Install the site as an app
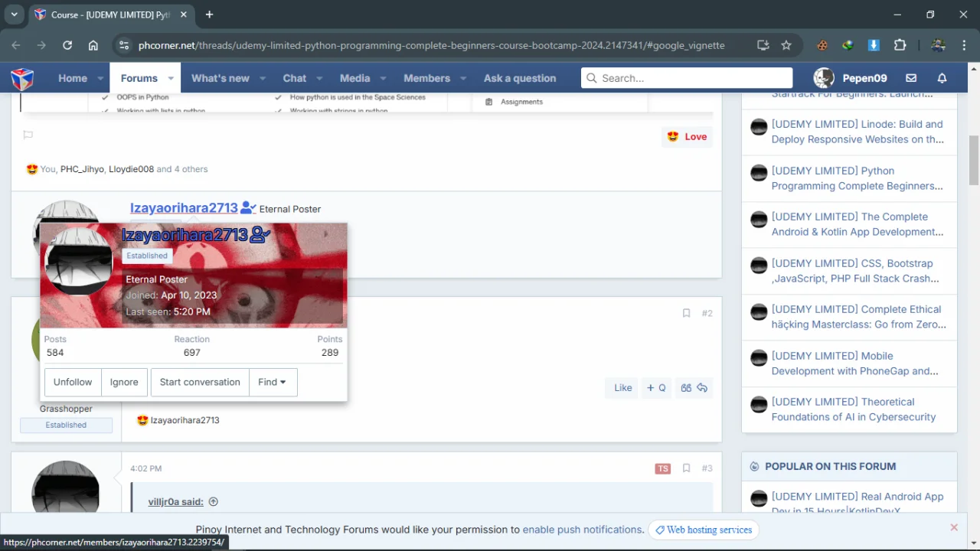980x551 pixels. tap(763, 45)
